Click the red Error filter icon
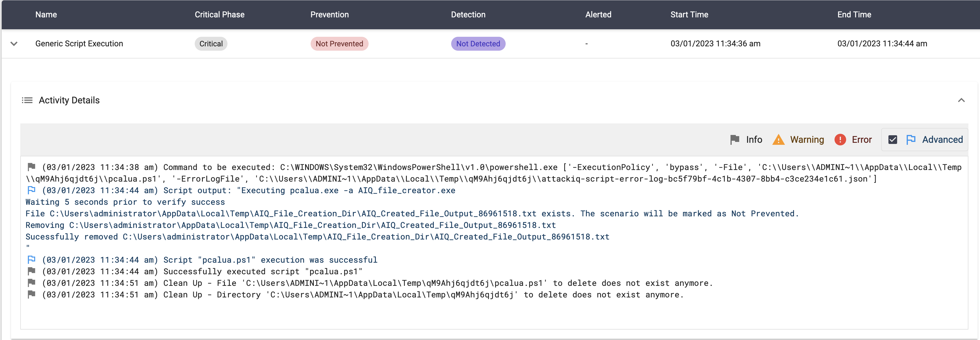 840,140
